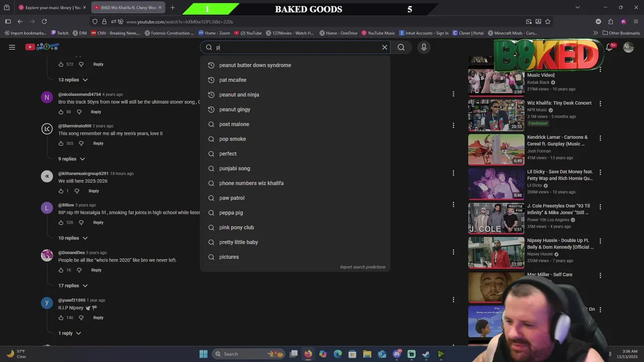Show more bookmarks overflow chevron
644x362 pixels.
(x=595, y=33)
